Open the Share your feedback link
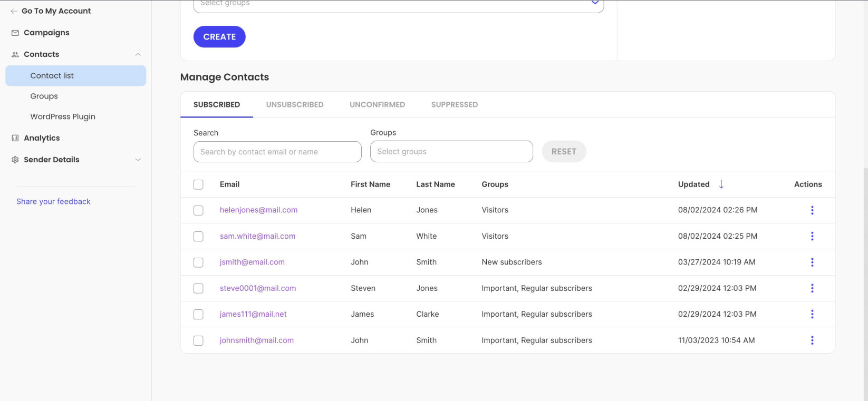The image size is (868, 401). tap(53, 201)
